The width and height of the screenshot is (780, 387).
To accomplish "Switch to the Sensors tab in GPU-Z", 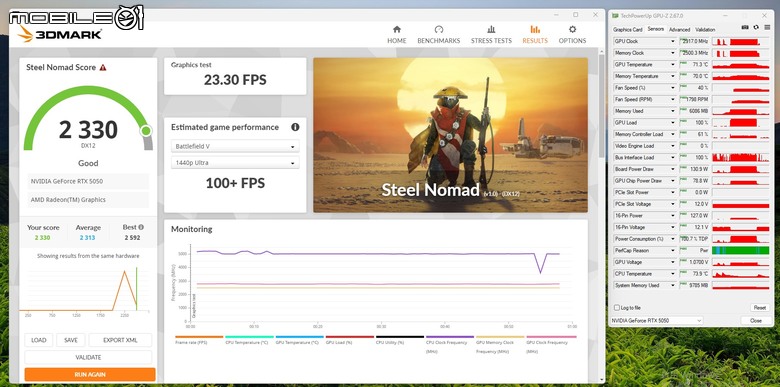I will click(x=656, y=29).
